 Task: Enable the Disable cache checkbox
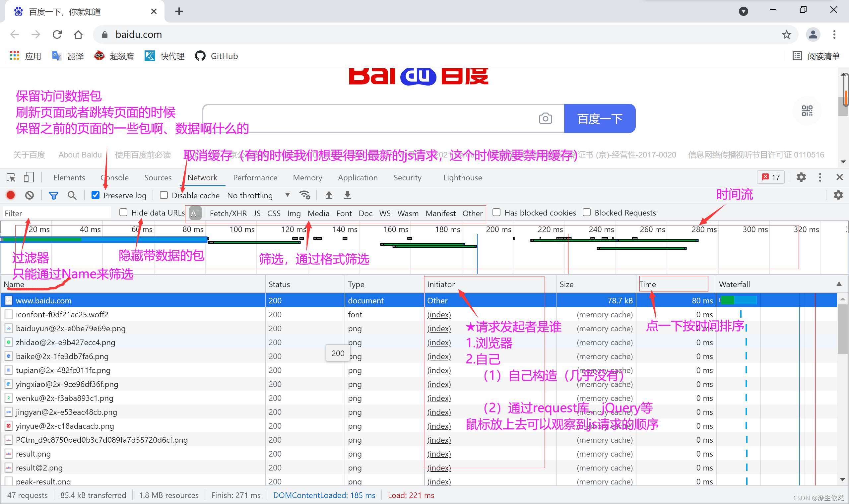tap(164, 195)
